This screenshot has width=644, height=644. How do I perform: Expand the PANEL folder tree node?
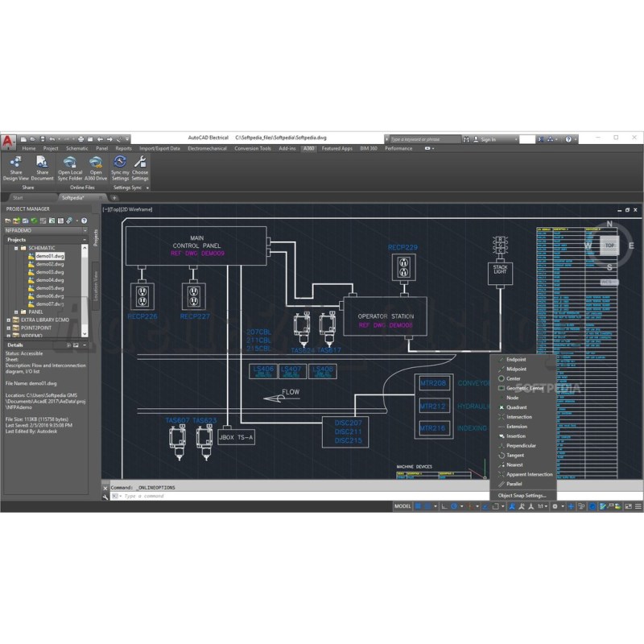(16, 312)
